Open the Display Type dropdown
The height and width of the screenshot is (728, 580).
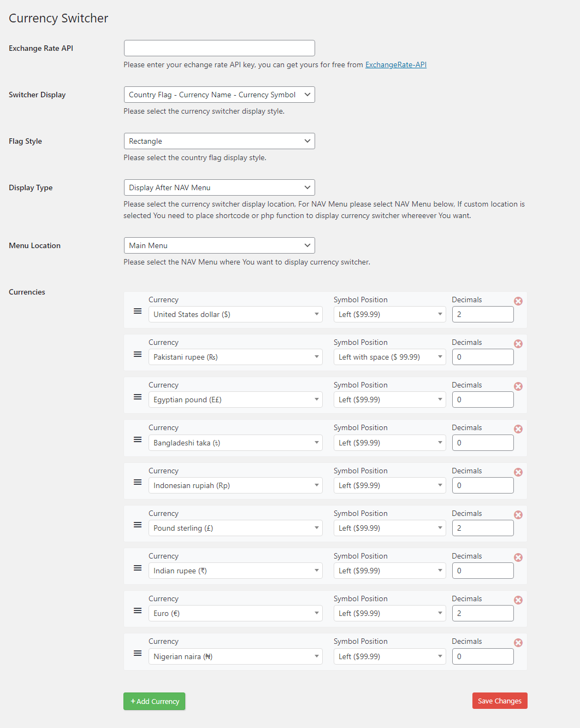(219, 187)
